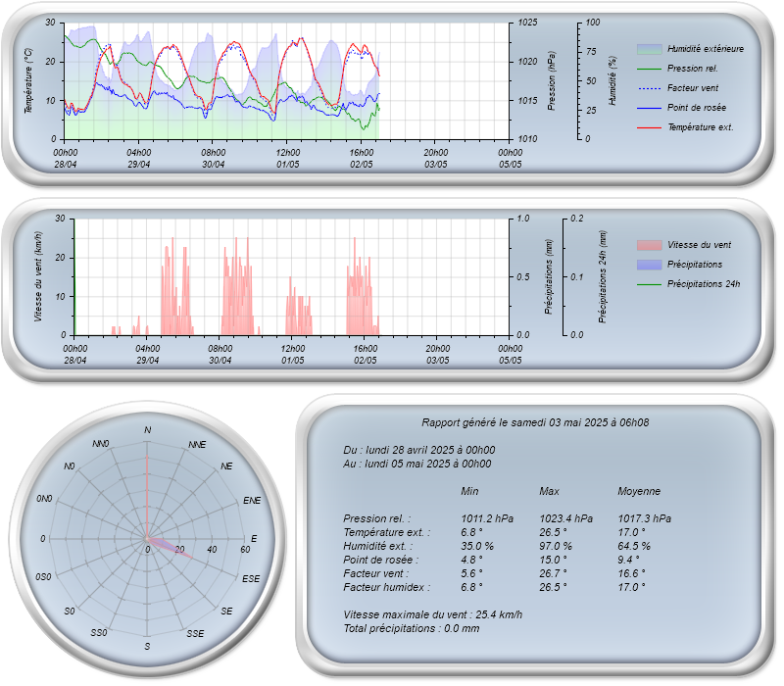This screenshot has width=784, height=686.
Task: Click the 1023.4 hPa maximum pressure value
Action: click(x=565, y=518)
